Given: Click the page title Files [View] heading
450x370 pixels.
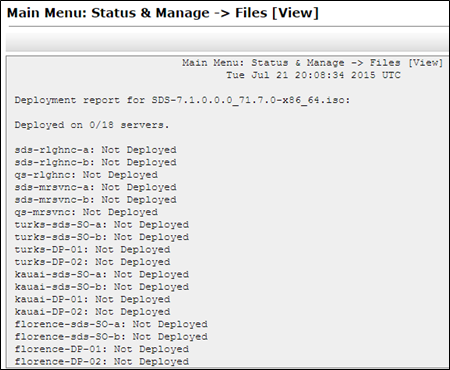Looking at the screenshot, I should (x=163, y=13).
